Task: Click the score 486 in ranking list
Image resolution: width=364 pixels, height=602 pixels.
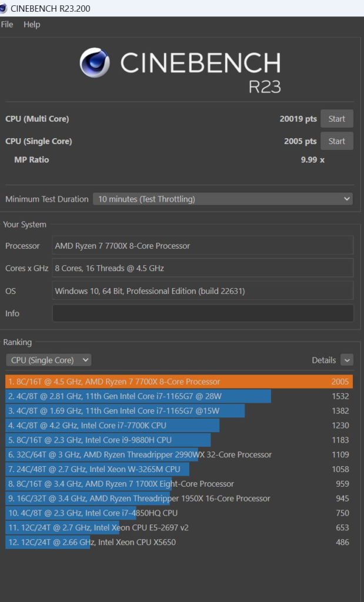Action: (342, 542)
